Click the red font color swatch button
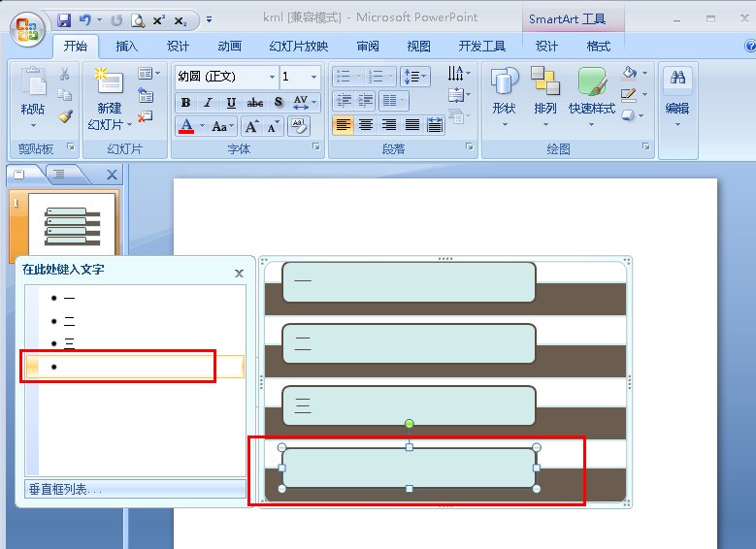This screenshot has height=549, width=756. click(x=186, y=126)
